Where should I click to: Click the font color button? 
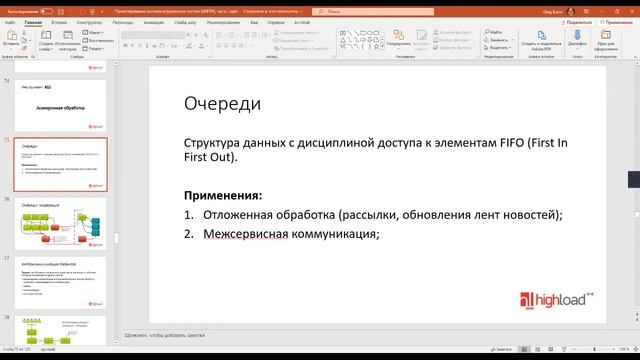click(201, 46)
